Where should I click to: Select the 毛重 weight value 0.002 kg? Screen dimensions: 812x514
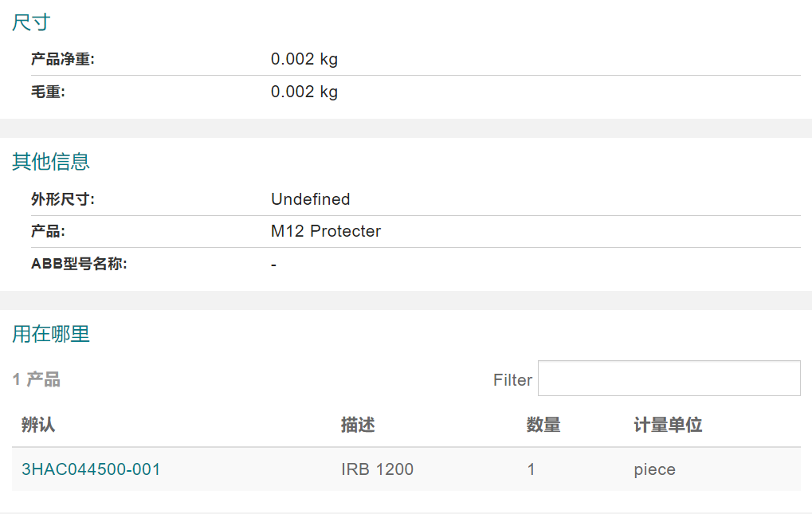[x=304, y=92]
